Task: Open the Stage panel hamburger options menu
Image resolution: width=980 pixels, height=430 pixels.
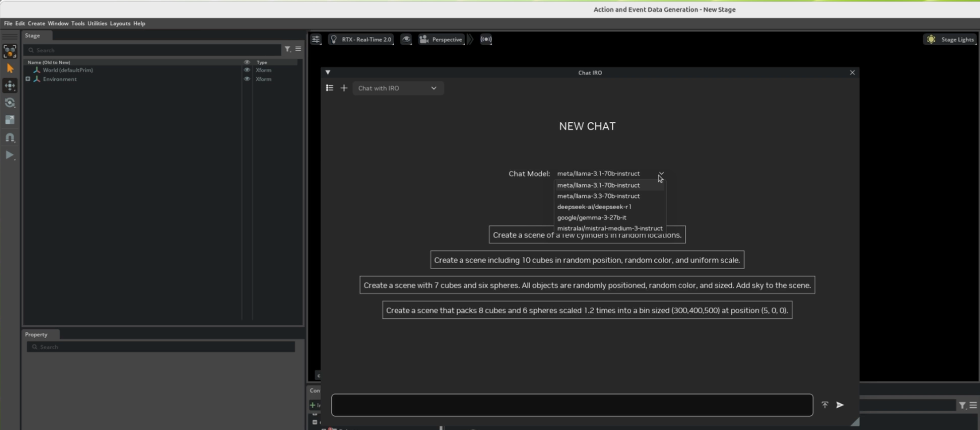Action: [x=298, y=49]
